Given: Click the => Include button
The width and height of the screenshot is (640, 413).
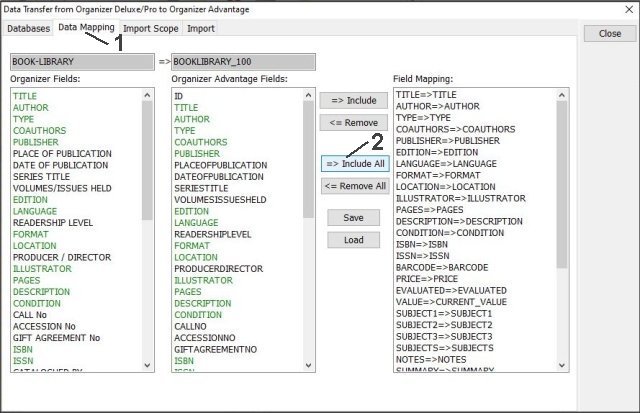Looking at the screenshot, I should tap(353, 100).
